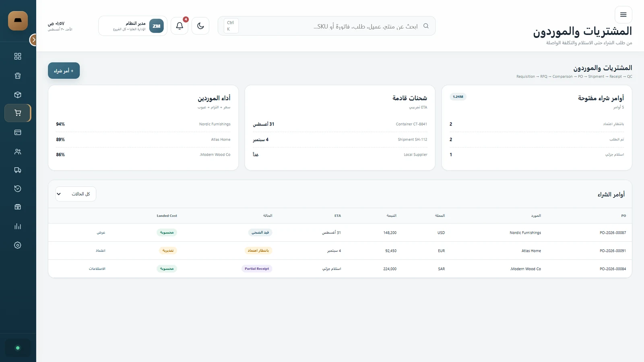
Task: Click the search magnifier icon
Action: pyautogui.click(x=426, y=26)
